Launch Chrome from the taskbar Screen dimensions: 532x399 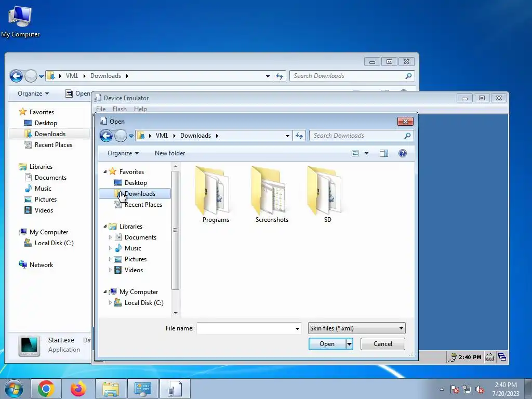point(46,389)
